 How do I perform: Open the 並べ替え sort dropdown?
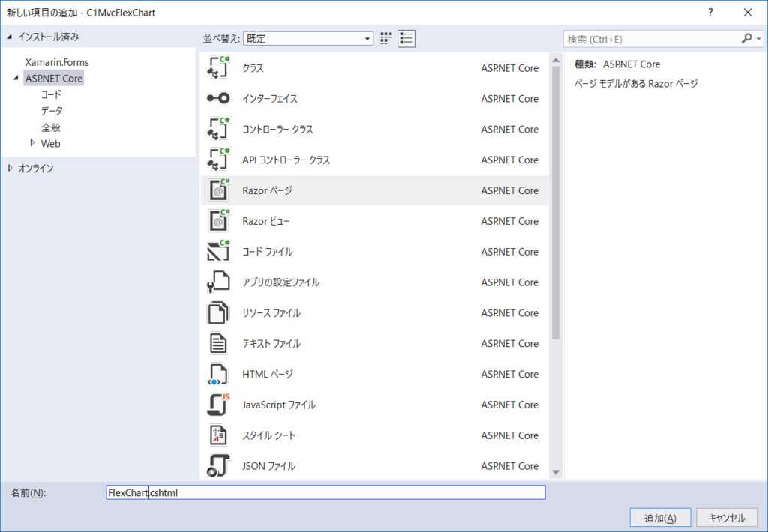308,39
